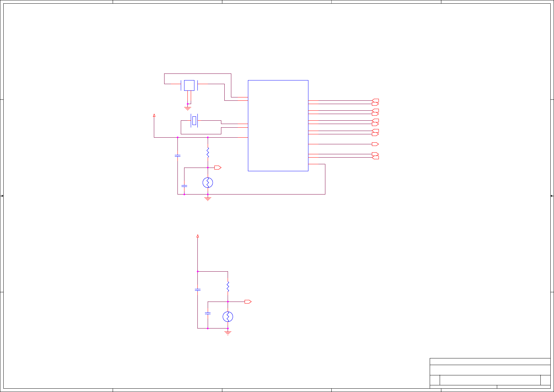Select the lone unpaired port right of the IC
The height and width of the screenshot is (392, 554).
pyautogui.click(x=375, y=144)
